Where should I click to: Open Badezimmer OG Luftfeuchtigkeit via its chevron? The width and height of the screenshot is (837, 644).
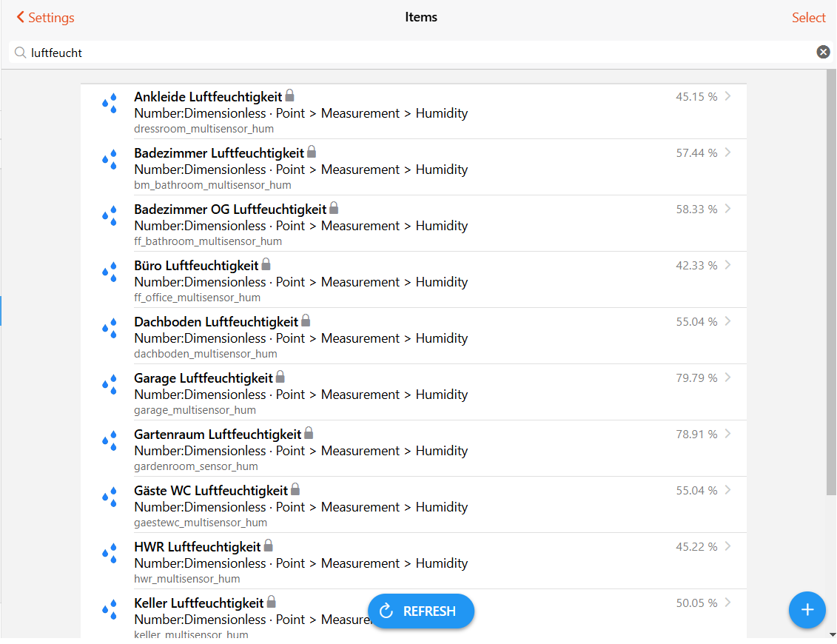pyautogui.click(x=728, y=209)
